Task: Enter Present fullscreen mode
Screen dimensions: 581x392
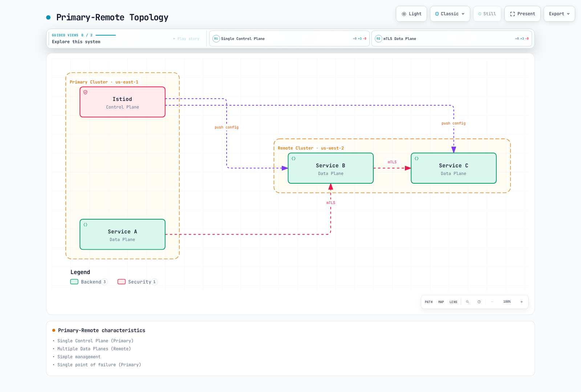Action: [x=522, y=14]
